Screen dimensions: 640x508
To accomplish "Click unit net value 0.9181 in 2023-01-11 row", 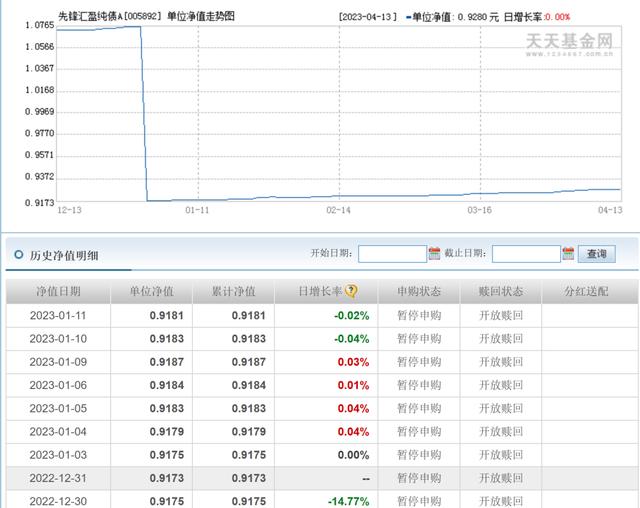I will tap(167, 315).
